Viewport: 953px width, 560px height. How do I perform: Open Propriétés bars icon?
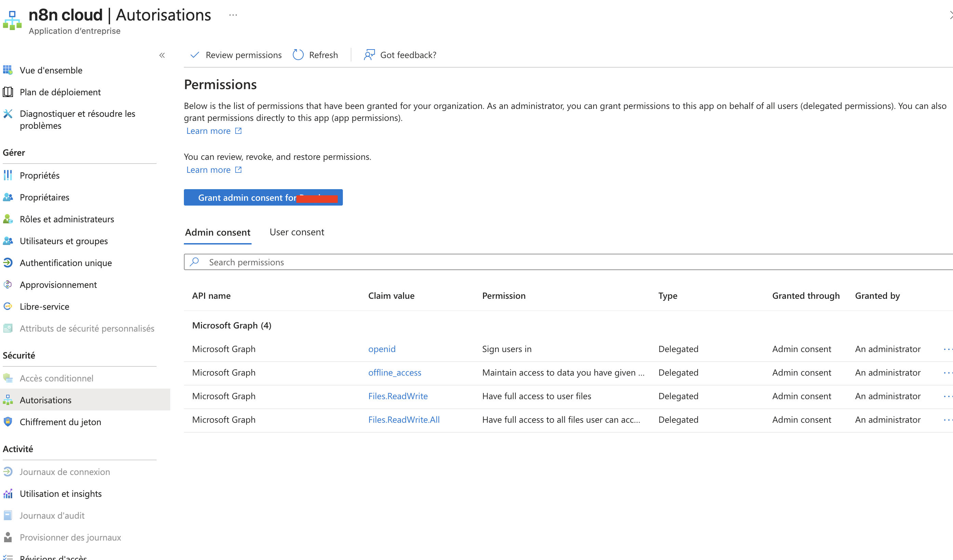(x=8, y=175)
